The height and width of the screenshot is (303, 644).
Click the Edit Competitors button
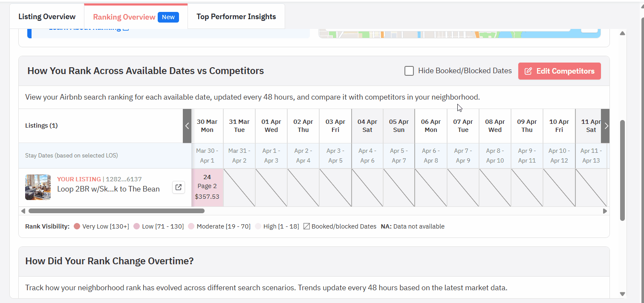(559, 71)
